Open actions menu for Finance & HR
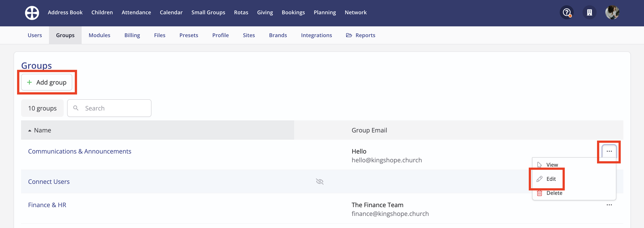Screen dimensions: 644x228 click(609, 205)
